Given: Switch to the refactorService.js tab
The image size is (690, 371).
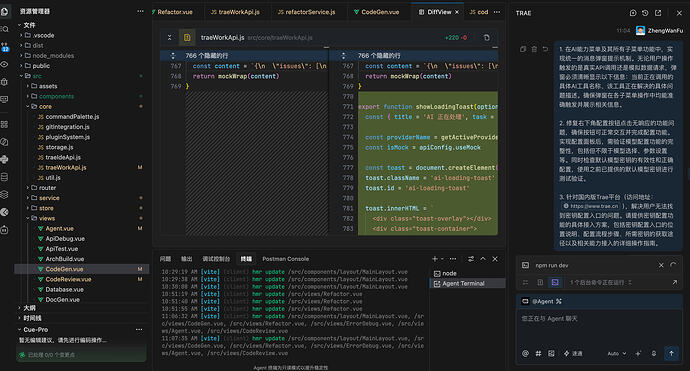Looking at the screenshot, I should [307, 12].
